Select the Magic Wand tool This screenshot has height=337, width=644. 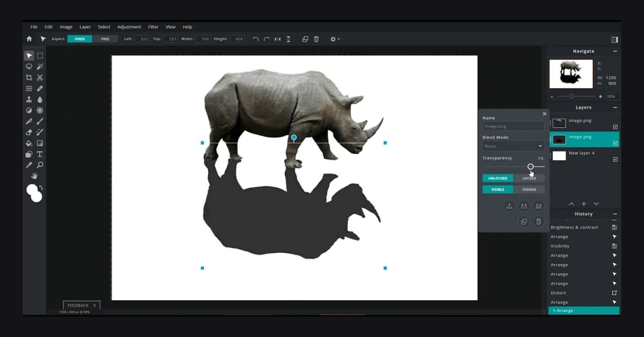click(40, 67)
